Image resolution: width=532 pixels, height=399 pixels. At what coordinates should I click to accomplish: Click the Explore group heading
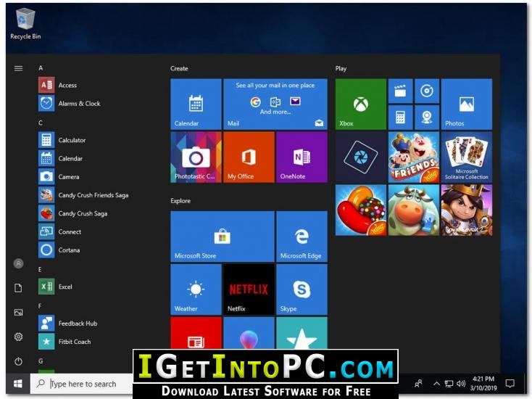[x=180, y=201]
